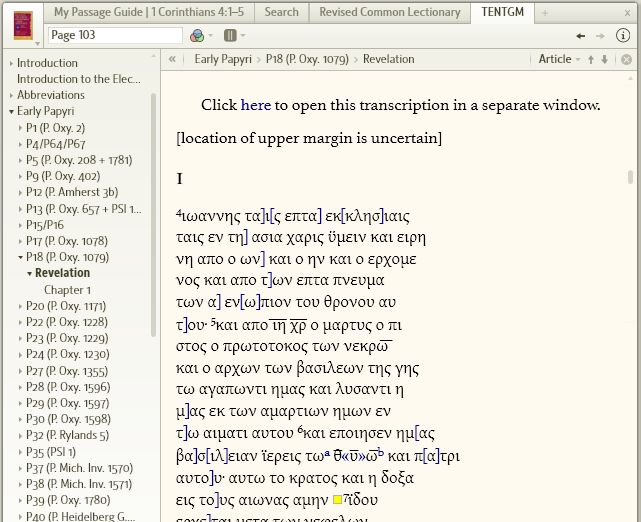Select P5 (P. Oxy. 208 + 1781)
Image resolution: width=641 pixels, height=522 pixels.
(x=79, y=160)
